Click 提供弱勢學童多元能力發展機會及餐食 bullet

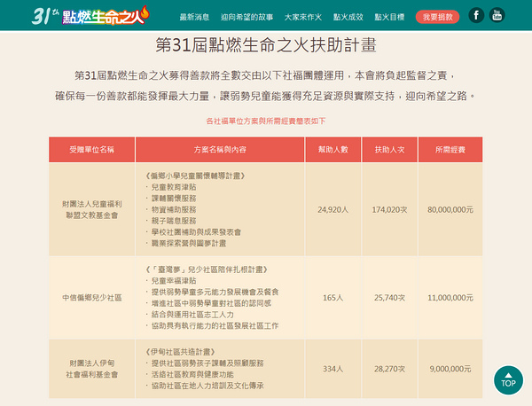click(215, 292)
